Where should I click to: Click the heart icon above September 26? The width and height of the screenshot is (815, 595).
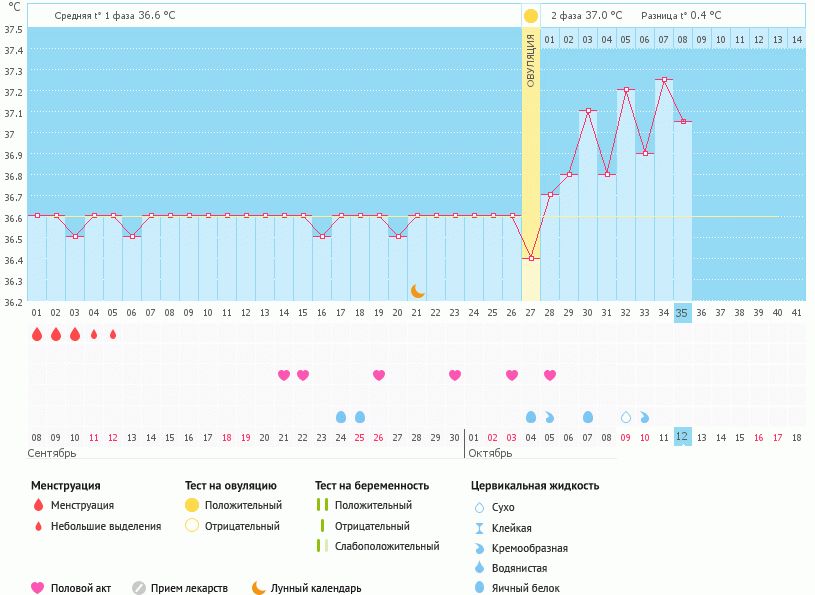(x=379, y=375)
